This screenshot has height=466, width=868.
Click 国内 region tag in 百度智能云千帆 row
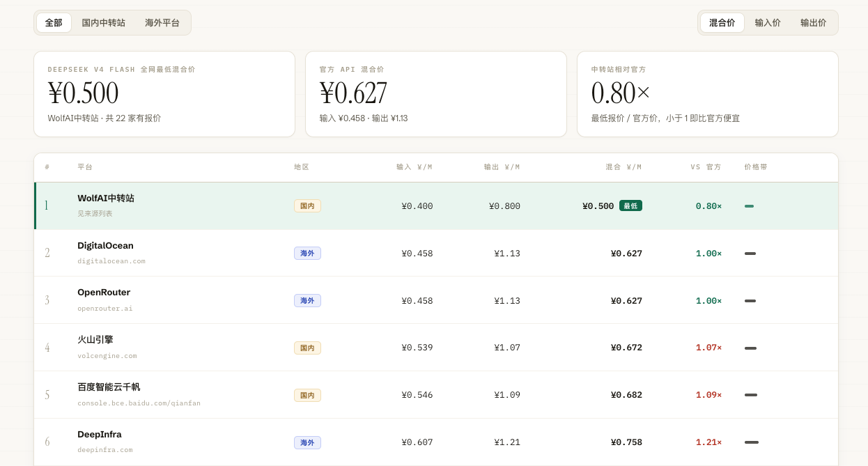[307, 395]
